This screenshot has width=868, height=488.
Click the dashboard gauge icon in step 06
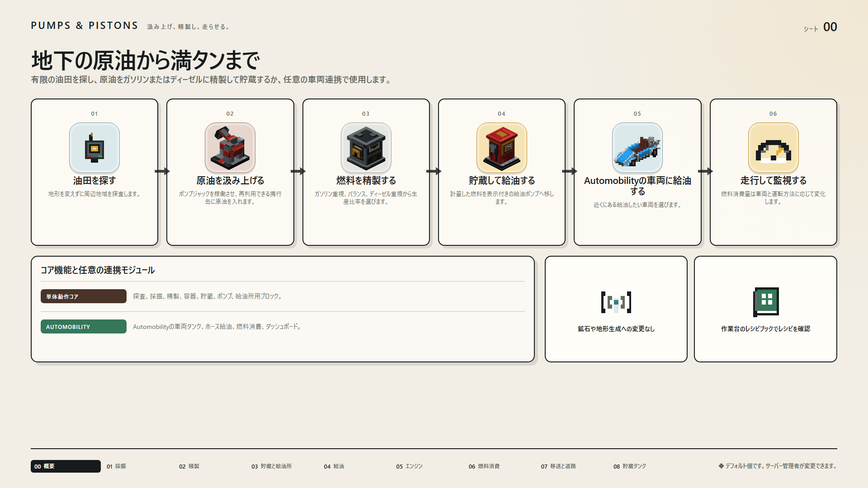(773, 148)
